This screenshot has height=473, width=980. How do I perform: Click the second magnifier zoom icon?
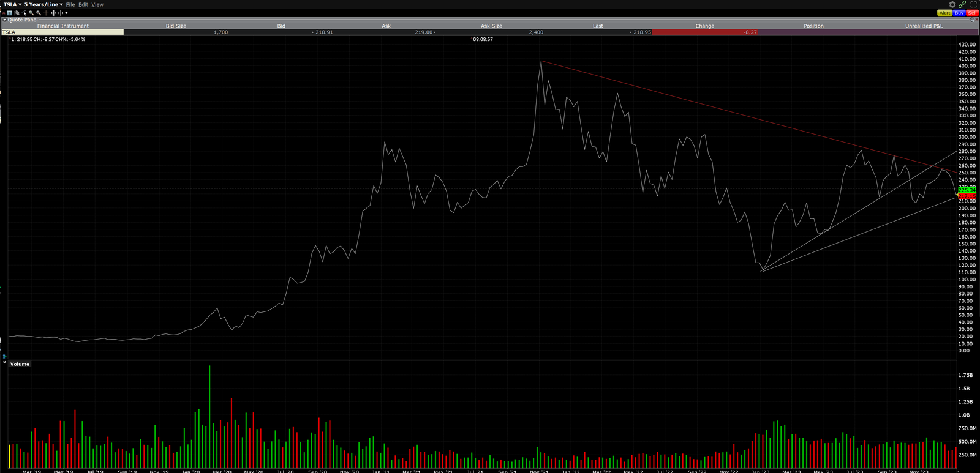tap(39, 13)
